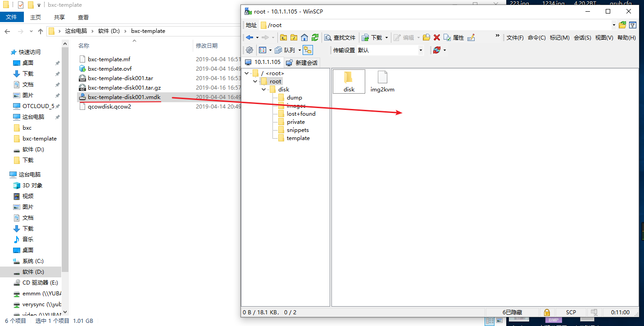Screen dimensions: 644x326
Task: Expand the toolbar overflow chevron in WinSCP
Action: pyautogui.click(x=498, y=36)
